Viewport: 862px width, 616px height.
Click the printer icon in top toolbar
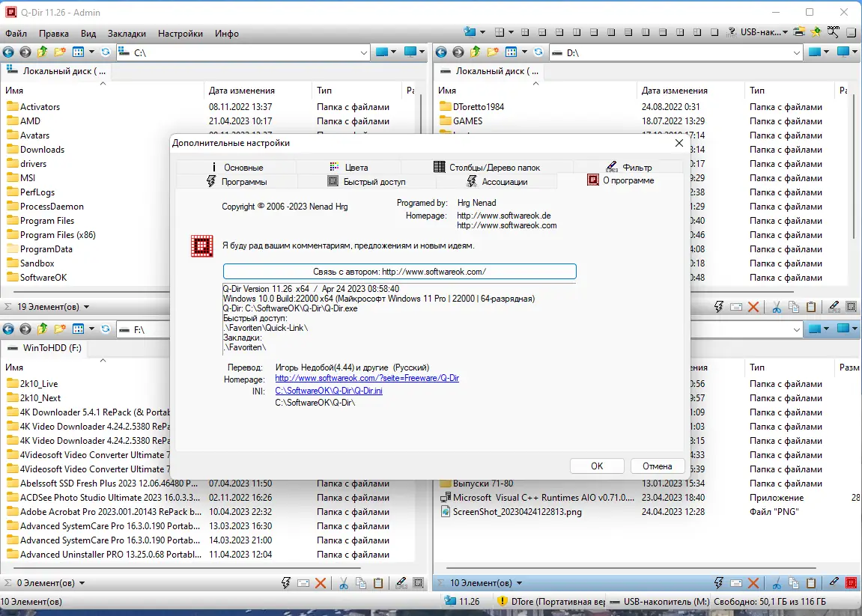pyautogui.click(x=799, y=32)
